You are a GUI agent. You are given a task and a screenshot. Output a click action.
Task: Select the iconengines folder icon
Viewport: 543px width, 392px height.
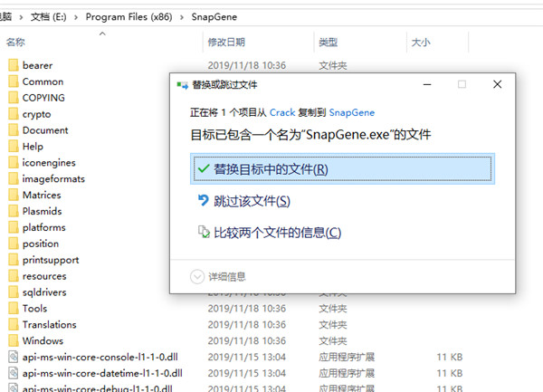pos(14,162)
